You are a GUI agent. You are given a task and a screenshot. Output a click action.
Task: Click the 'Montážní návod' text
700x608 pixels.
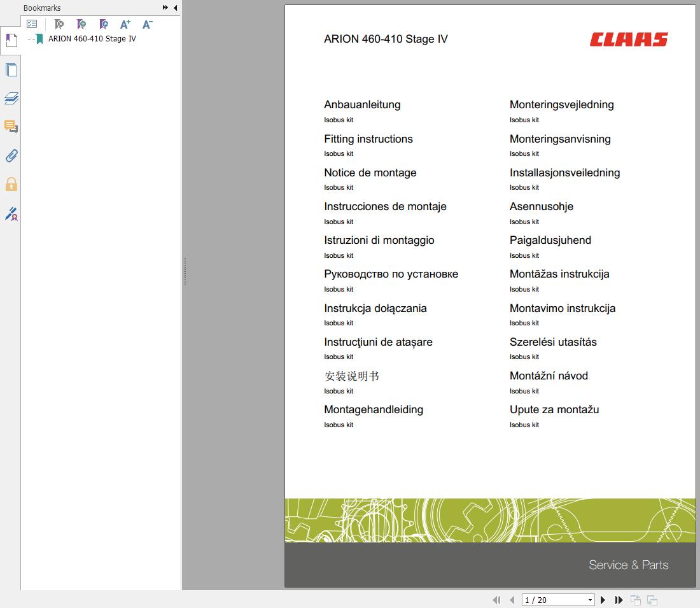click(549, 376)
